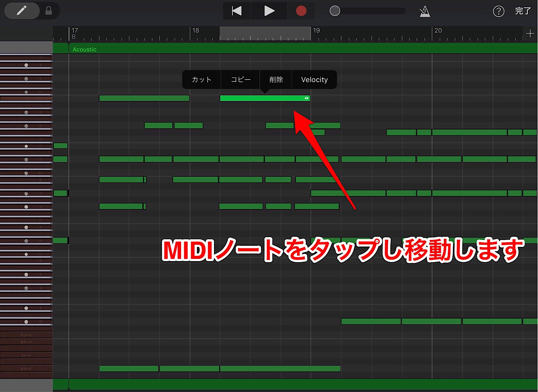538x392 pixels.
Task: Open help with the question mark icon
Action: click(498, 11)
